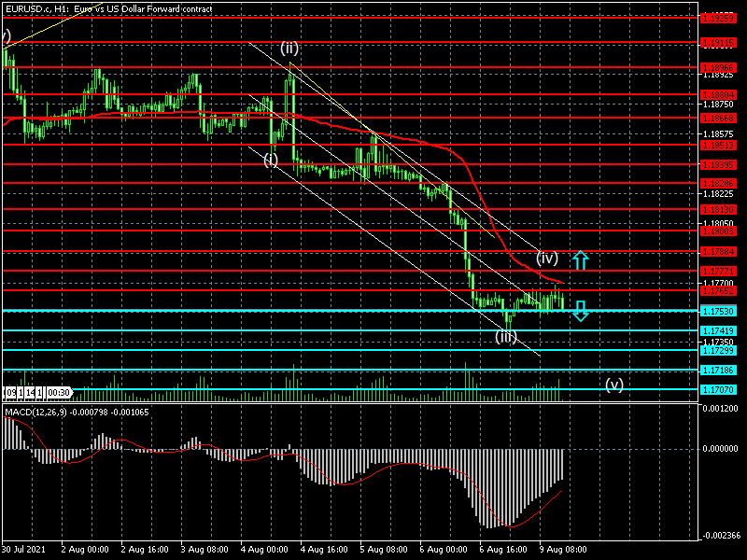Click the 2 Aug 00:00 time label

point(85,549)
